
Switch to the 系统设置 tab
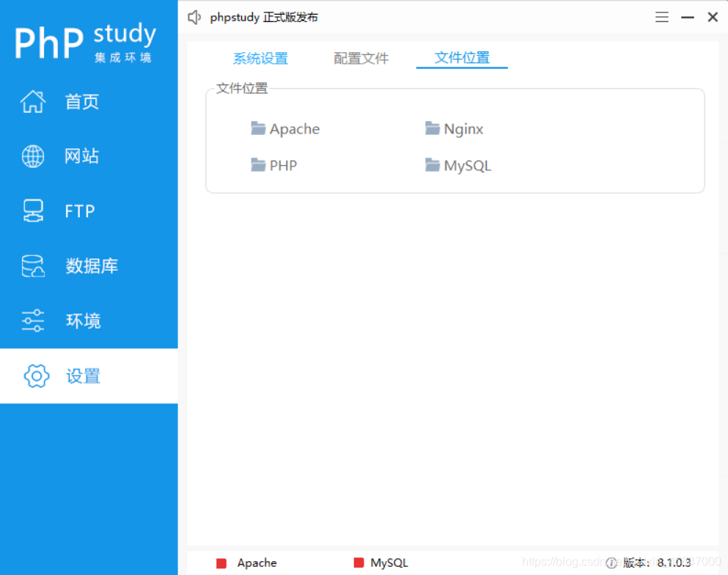pyautogui.click(x=260, y=57)
